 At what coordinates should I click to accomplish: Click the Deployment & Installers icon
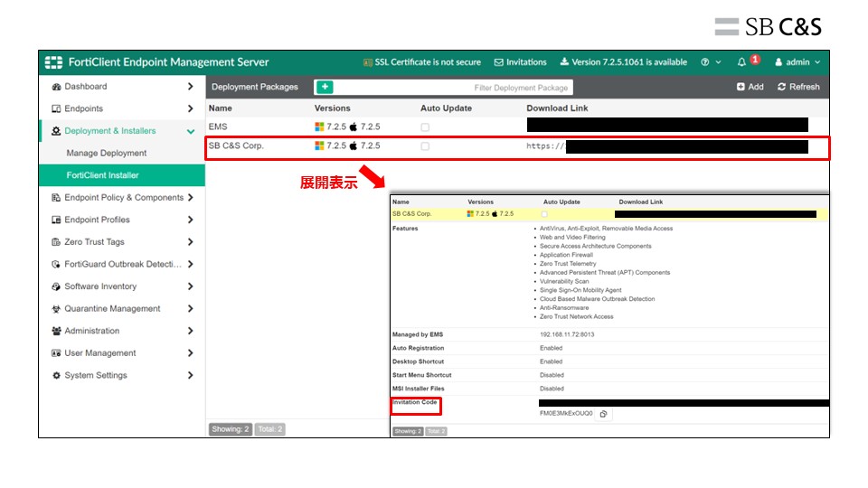(56, 131)
